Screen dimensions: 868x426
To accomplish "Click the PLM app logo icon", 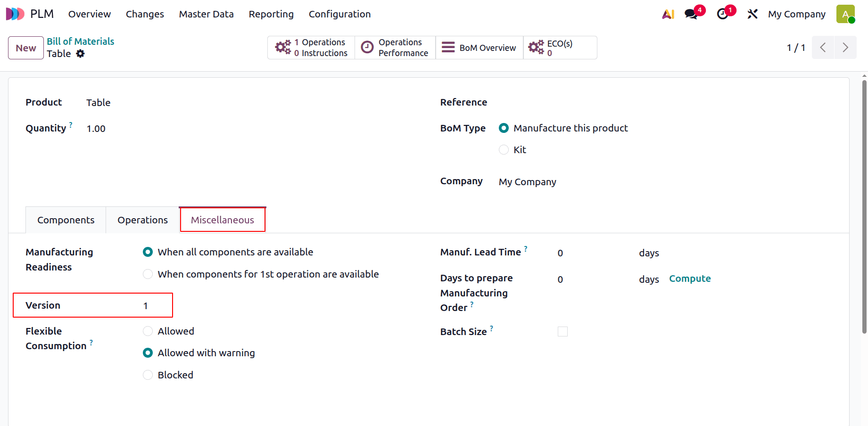I will pyautogui.click(x=15, y=14).
